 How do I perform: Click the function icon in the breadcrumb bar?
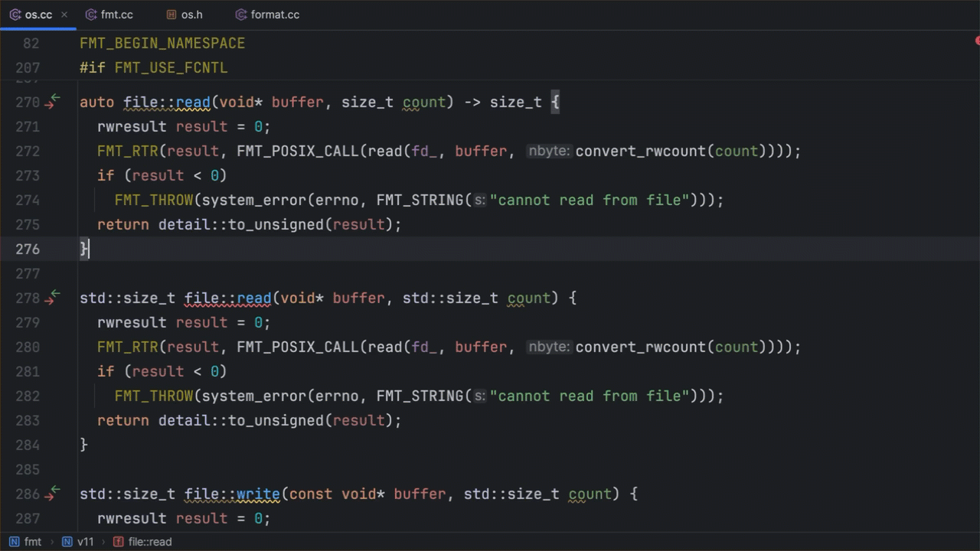118,542
